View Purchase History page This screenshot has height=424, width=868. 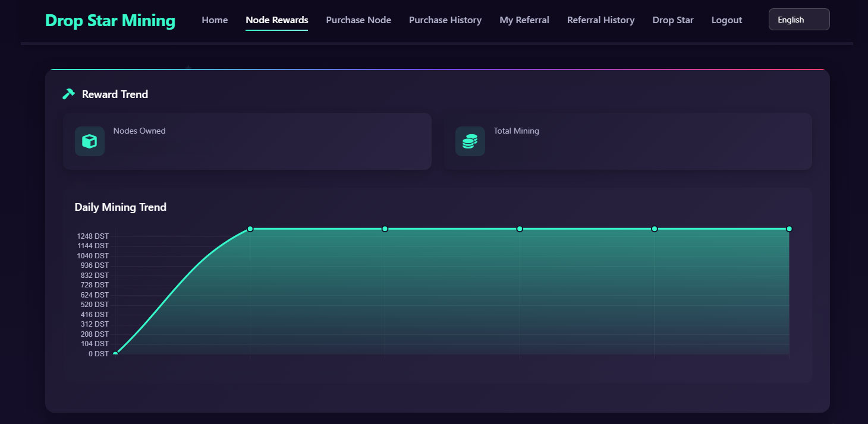(x=445, y=20)
